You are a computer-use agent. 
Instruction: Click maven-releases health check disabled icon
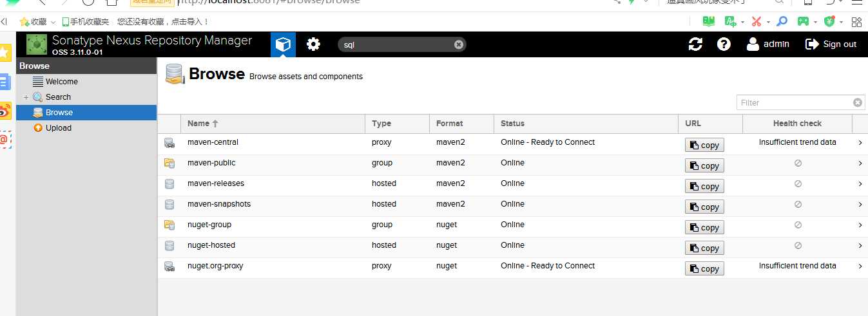798,184
